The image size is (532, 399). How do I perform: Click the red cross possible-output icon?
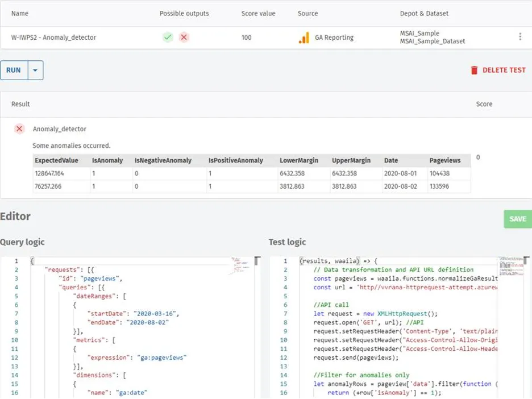click(184, 37)
